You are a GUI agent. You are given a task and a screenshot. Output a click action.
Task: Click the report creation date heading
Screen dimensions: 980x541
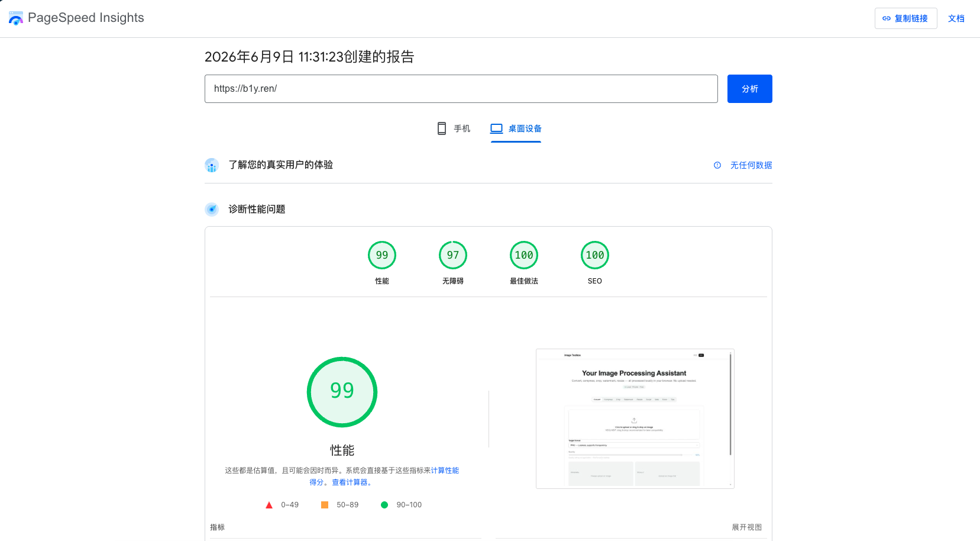(309, 57)
